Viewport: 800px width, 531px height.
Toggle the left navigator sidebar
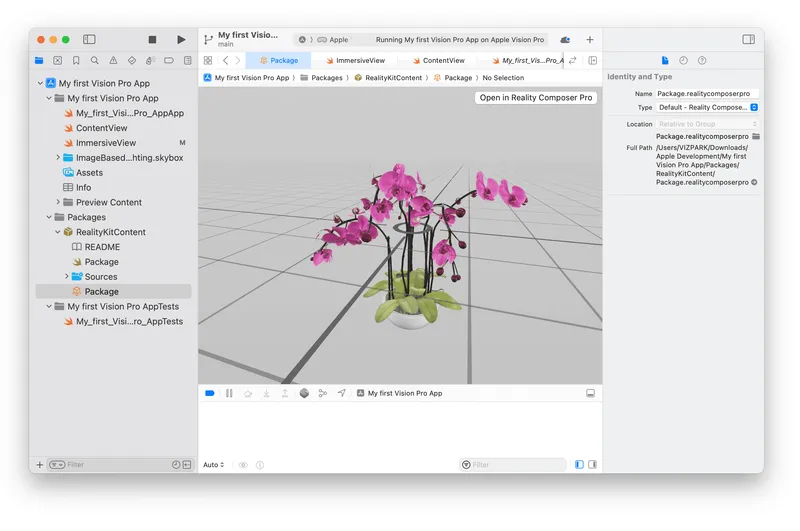click(x=89, y=40)
